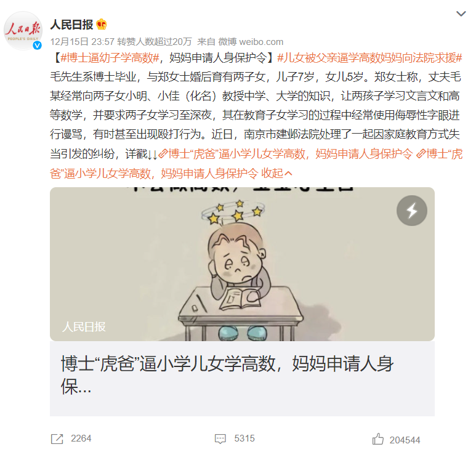Click the lightning bolt icon on the card image

411,211
